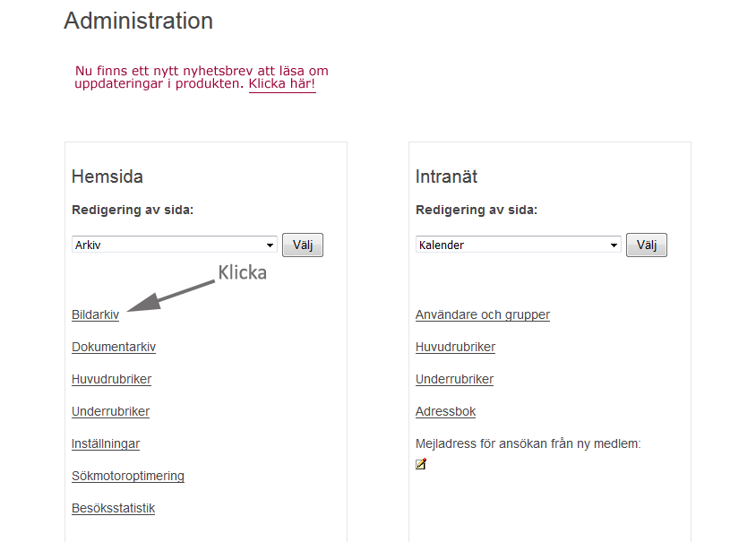Click the Välj button in Hemsida panel
The height and width of the screenshot is (542, 756).
pyautogui.click(x=303, y=245)
